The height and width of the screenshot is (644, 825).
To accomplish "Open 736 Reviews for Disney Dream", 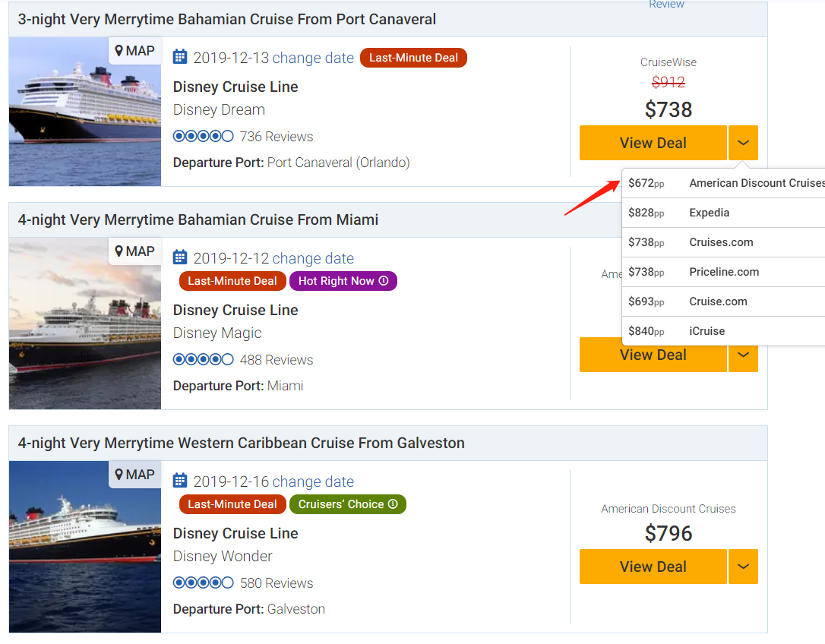I will coord(276,137).
